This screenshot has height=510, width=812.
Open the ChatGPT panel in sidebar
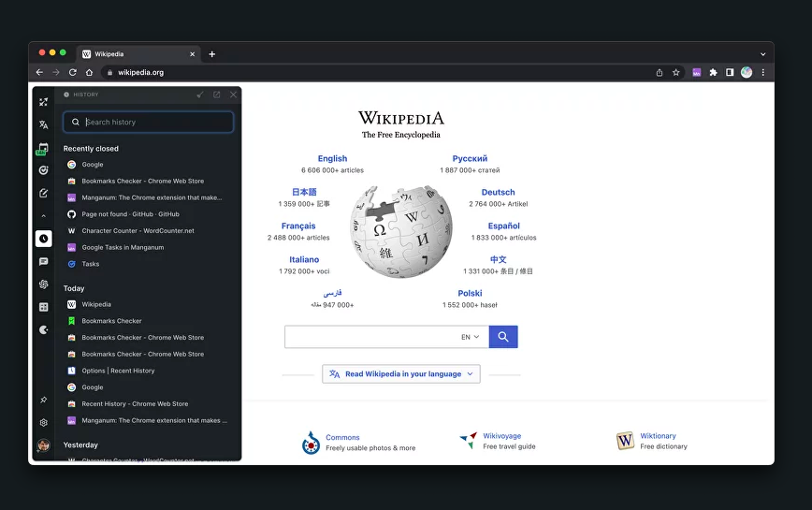tap(43, 284)
